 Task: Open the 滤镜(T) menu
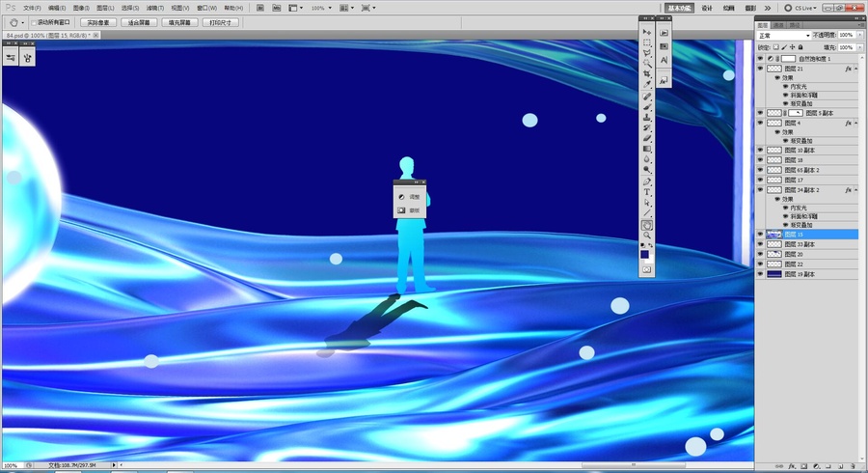(x=155, y=9)
